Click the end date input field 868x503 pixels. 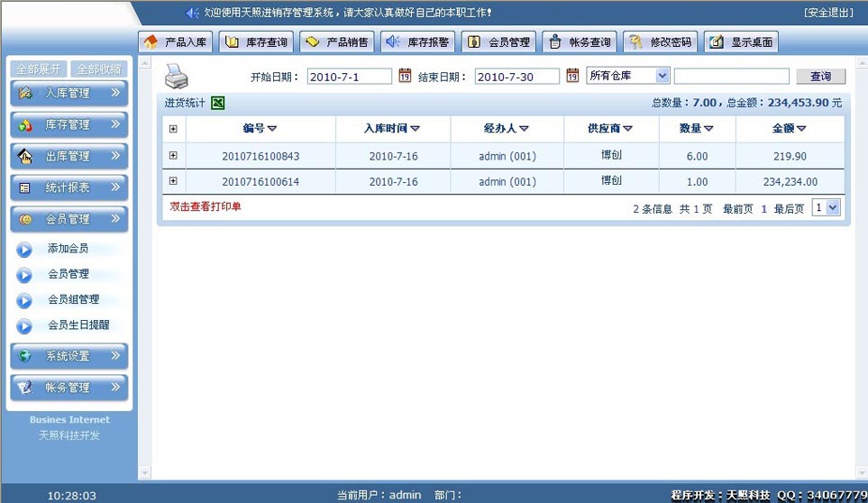(x=517, y=77)
